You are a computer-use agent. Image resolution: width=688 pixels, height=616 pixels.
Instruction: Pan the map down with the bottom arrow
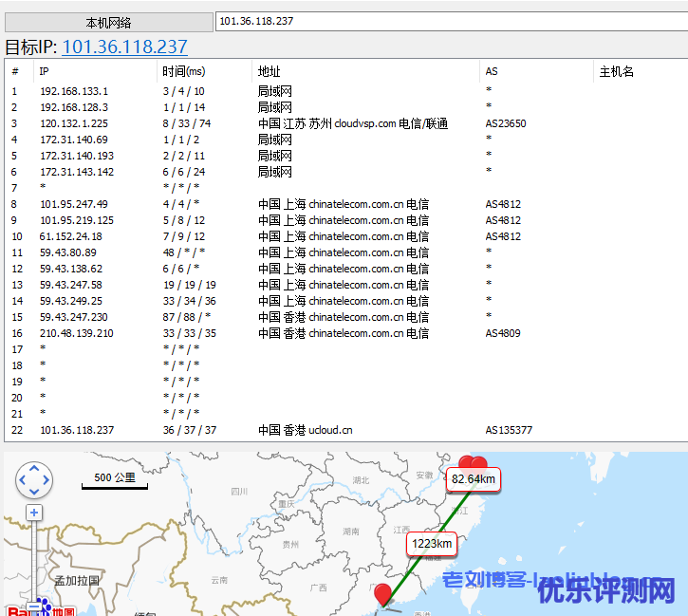click(34, 493)
